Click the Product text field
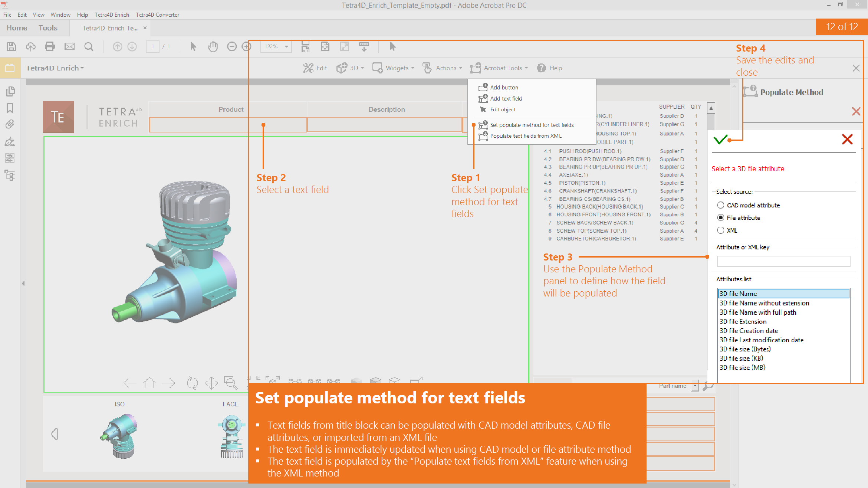The width and height of the screenshot is (868, 488). [228, 125]
